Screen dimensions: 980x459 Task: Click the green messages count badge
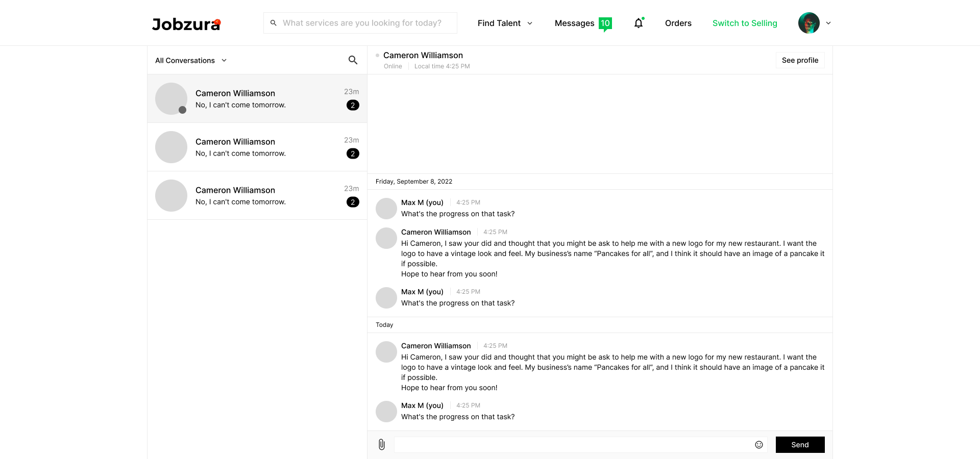605,23
